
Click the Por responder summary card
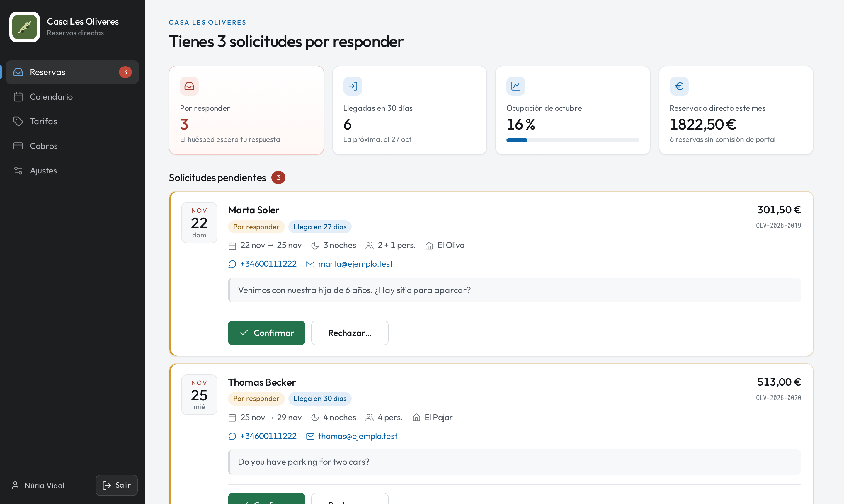(246, 110)
